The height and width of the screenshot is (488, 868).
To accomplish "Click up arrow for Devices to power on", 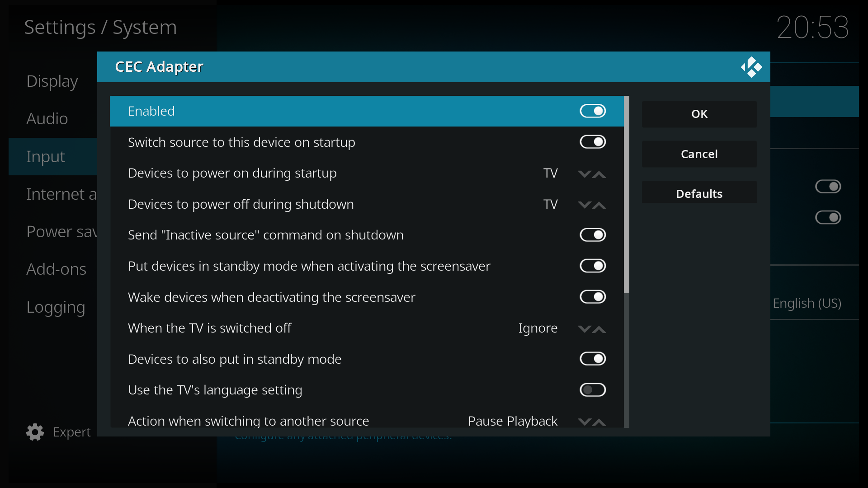I will (x=599, y=174).
